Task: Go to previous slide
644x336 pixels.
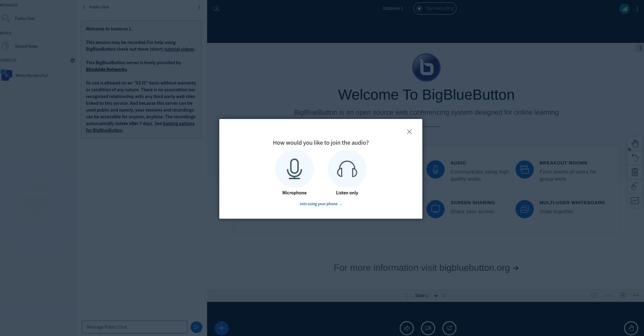Action: (x=406, y=295)
